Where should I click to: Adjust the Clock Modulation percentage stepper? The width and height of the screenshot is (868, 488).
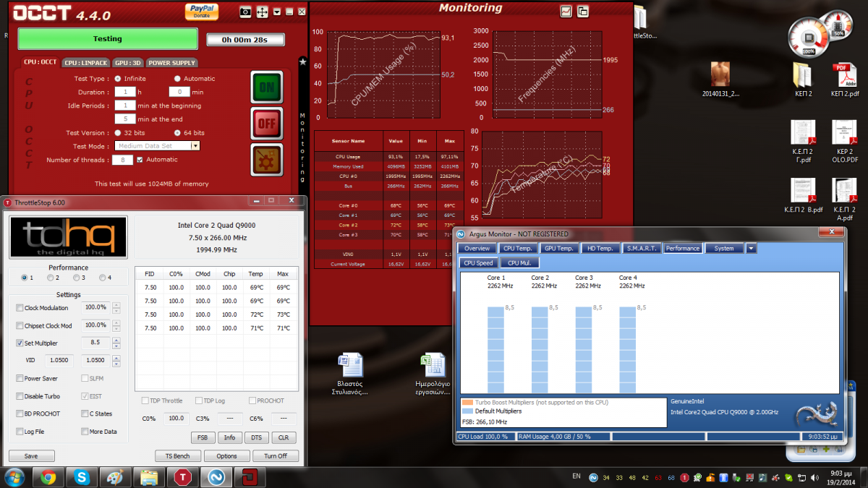coord(116,308)
